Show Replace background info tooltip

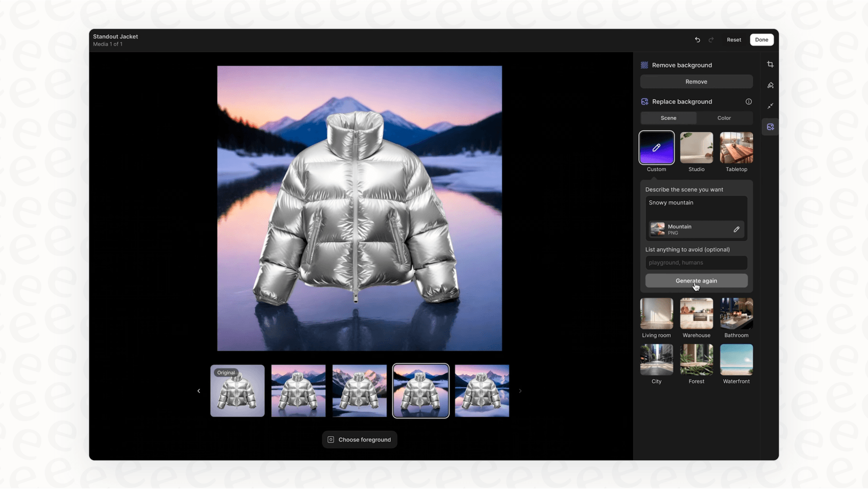748,102
